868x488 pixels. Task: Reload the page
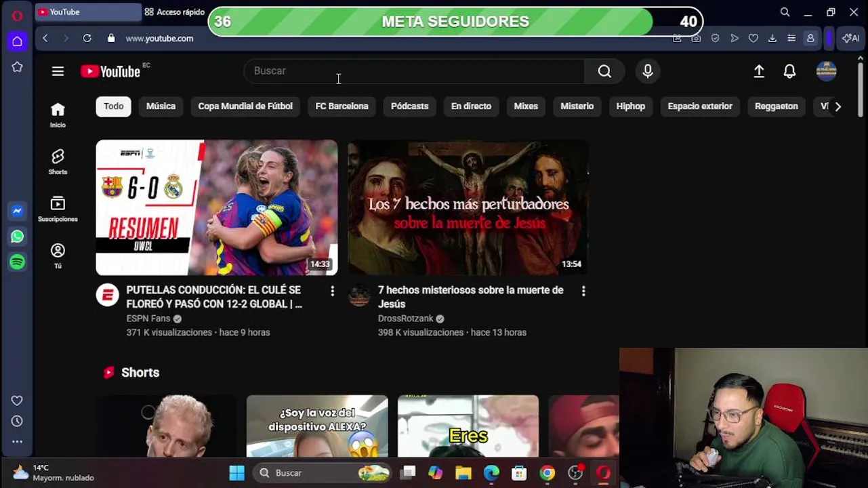pyautogui.click(x=87, y=39)
